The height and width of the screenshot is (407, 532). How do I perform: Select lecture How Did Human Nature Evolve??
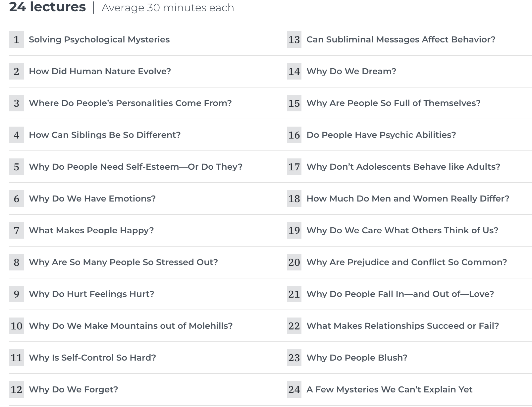100,71
